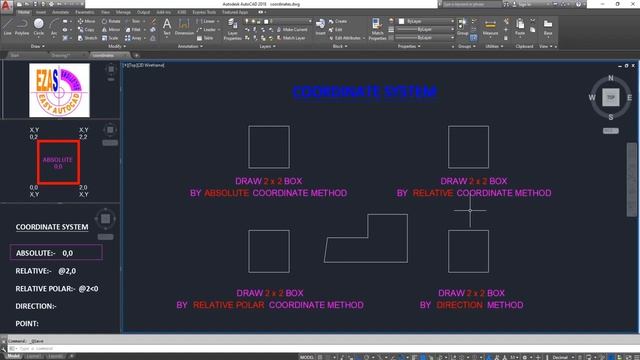The height and width of the screenshot is (360, 640).
Task: Expand the Draw panel
Action: coord(37,46)
